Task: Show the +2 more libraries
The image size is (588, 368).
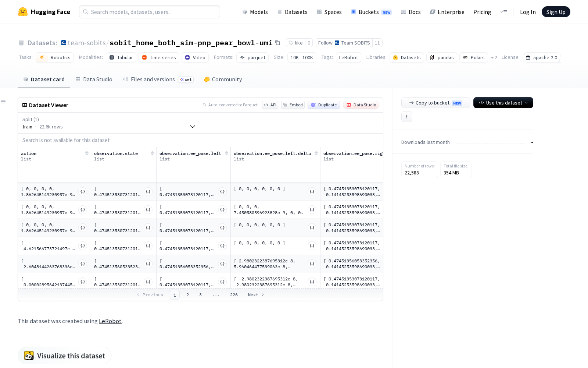Action: coord(494,57)
